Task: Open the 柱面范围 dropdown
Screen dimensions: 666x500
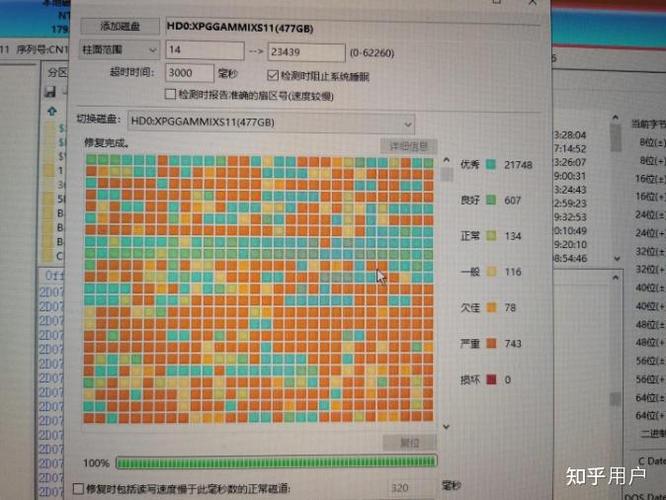Action: coord(119,50)
